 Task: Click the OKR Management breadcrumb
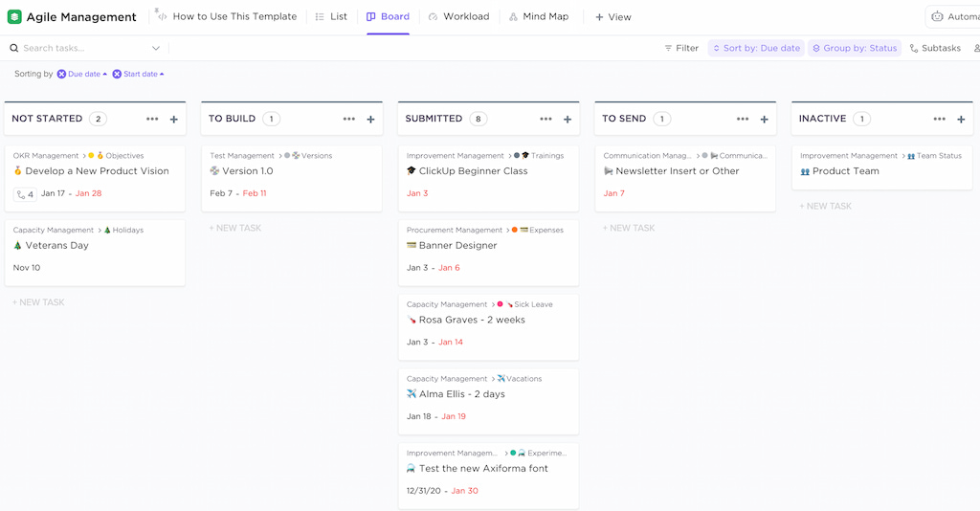[x=46, y=156]
